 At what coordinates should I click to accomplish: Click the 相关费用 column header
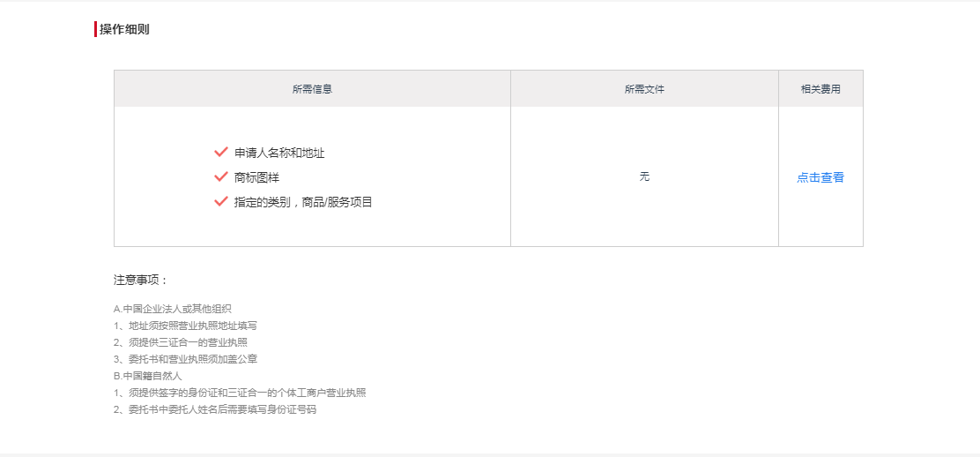click(x=820, y=89)
